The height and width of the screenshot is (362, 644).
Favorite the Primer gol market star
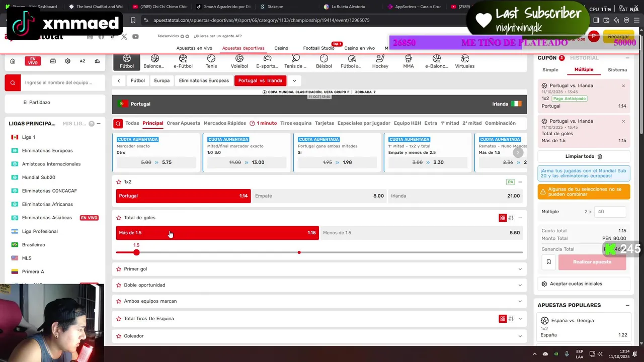pos(119,269)
